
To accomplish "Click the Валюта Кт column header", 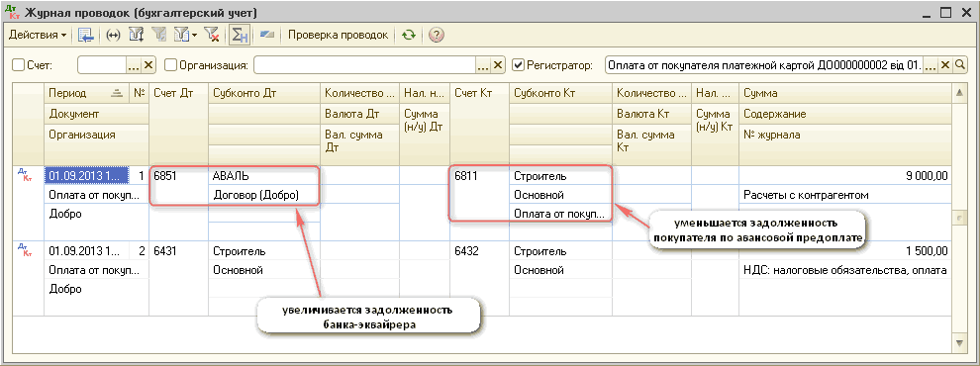I will [x=652, y=115].
